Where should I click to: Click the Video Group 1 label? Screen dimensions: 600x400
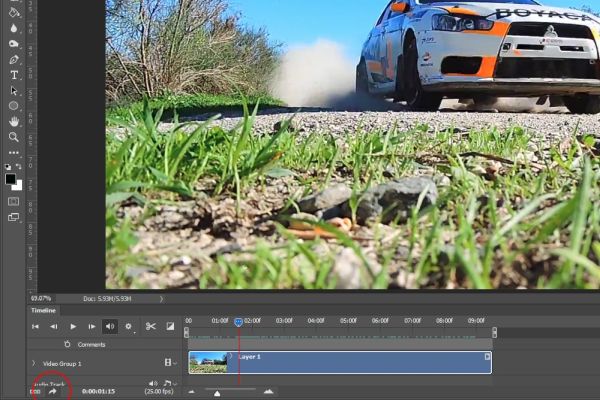(62, 364)
